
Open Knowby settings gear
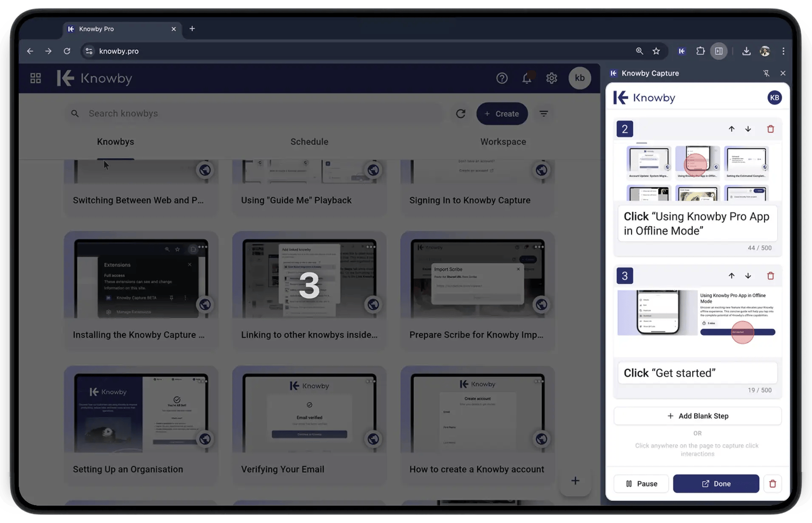551,78
